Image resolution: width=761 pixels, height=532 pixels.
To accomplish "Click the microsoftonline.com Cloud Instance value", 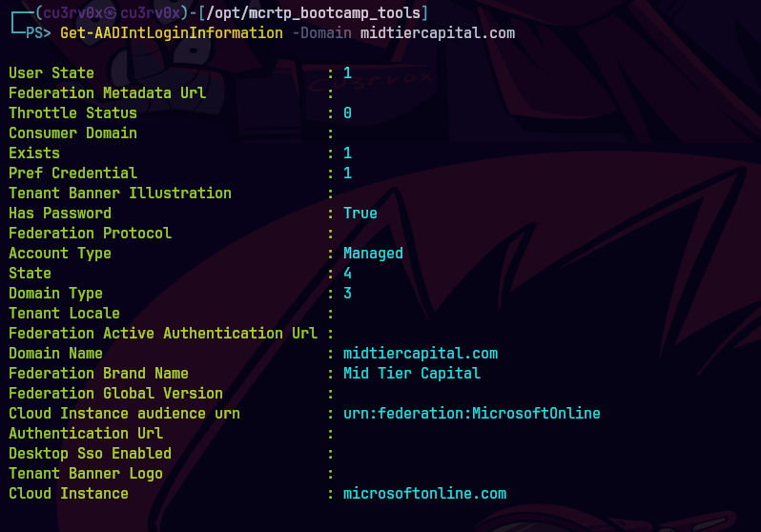I will point(424,493).
